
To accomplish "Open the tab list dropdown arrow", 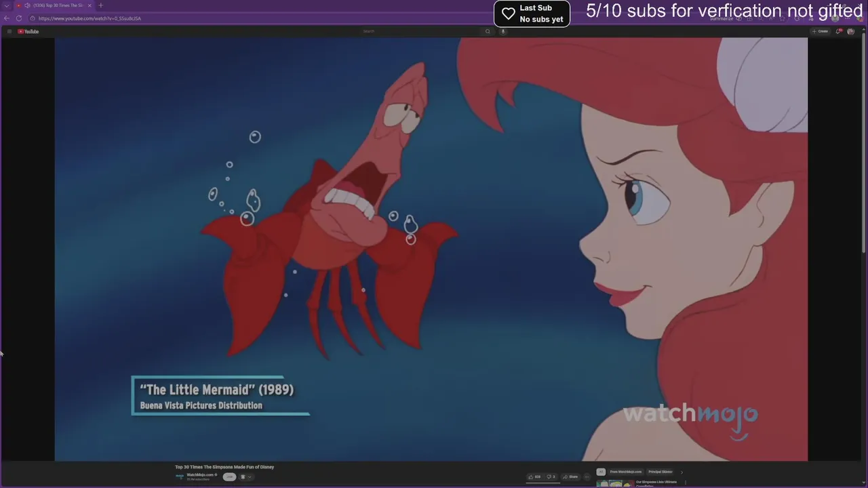I will point(7,5).
